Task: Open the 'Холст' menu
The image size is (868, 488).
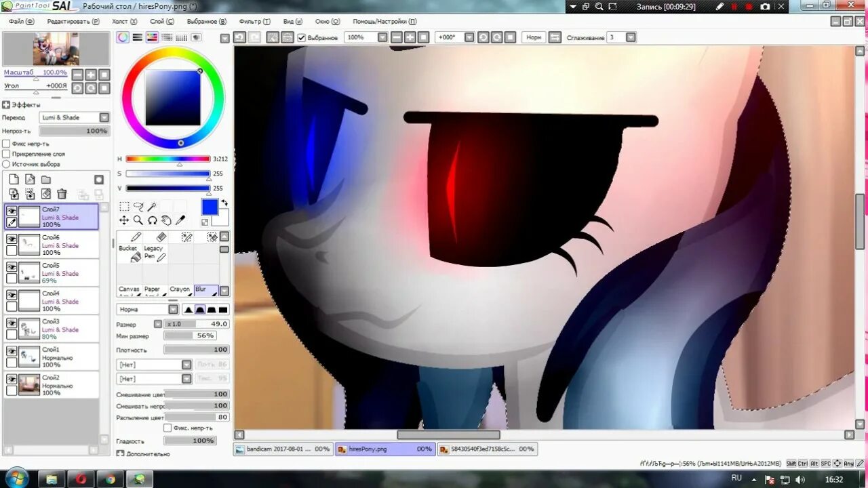Action: (123, 21)
